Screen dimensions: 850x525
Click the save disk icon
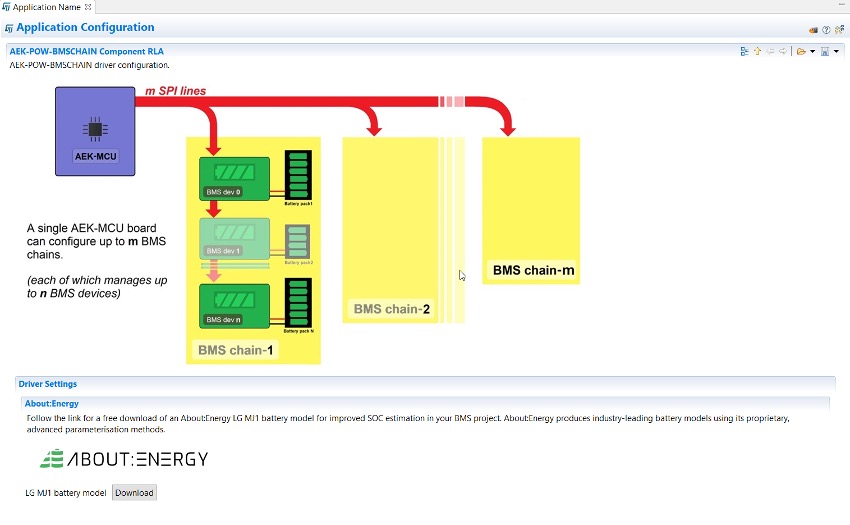point(825,51)
